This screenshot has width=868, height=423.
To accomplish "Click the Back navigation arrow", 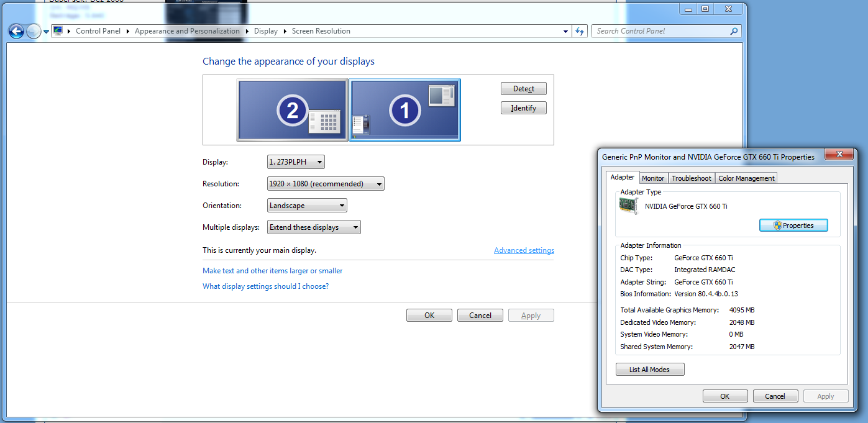I will coord(16,31).
